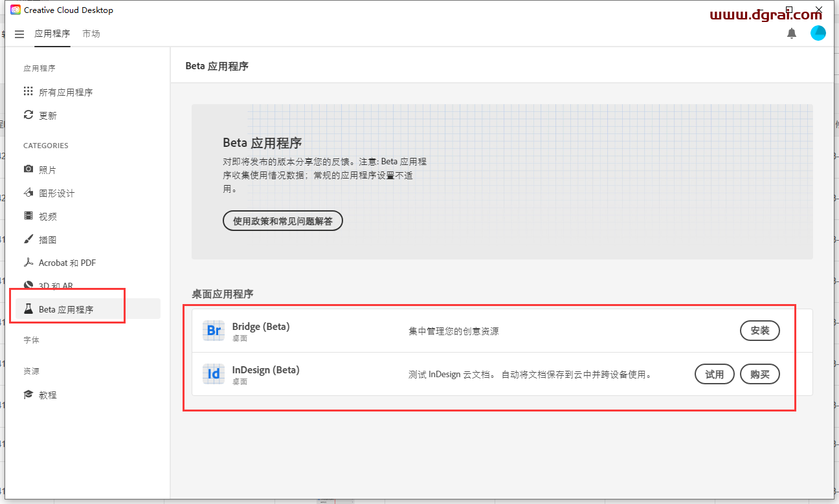Click 试用 for InDesign (Beta)
The height and width of the screenshot is (504, 839).
tap(715, 374)
